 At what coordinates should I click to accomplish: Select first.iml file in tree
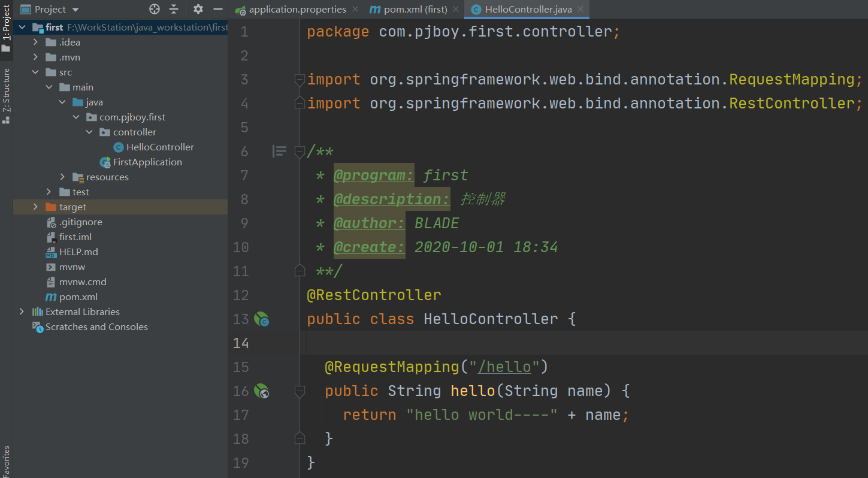pos(75,237)
